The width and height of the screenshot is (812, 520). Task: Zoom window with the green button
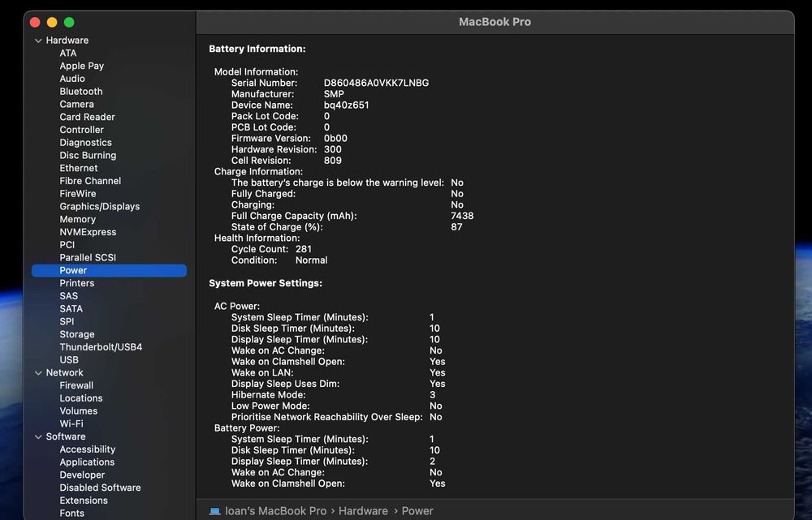click(69, 22)
